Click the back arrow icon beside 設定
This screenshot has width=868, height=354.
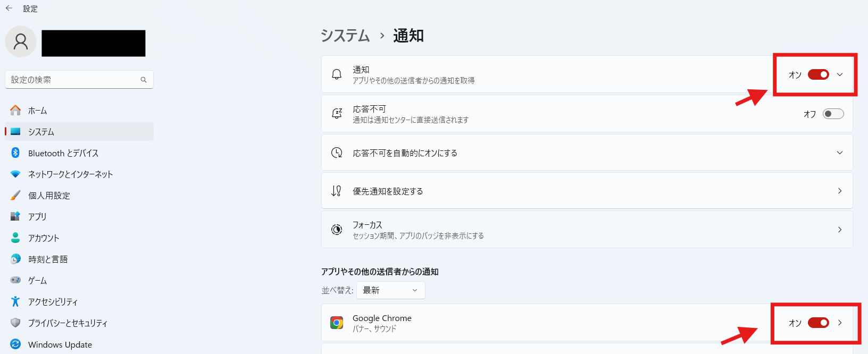click(x=9, y=8)
